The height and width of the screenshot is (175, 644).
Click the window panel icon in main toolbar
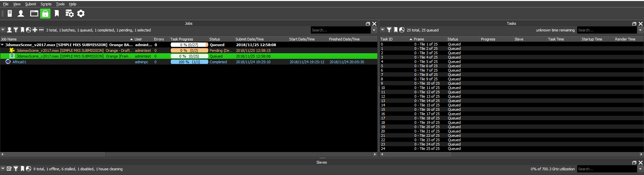point(34,13)
